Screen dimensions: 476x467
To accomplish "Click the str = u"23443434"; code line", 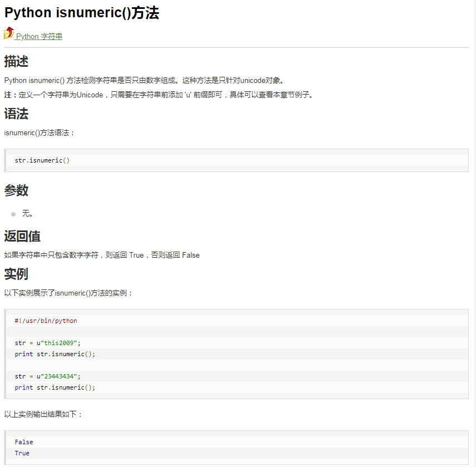I will [x=48, y=376].
